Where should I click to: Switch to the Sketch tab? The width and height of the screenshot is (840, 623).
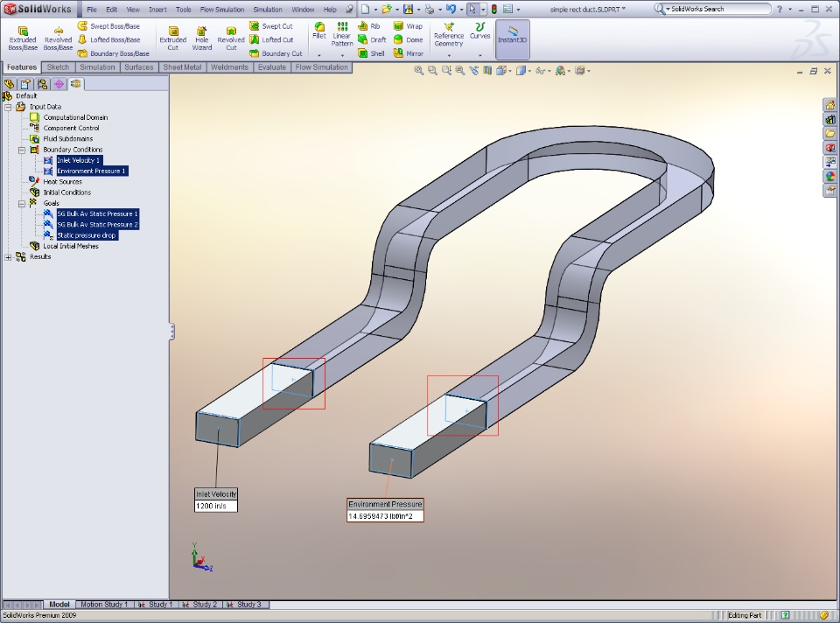[58, 67]
